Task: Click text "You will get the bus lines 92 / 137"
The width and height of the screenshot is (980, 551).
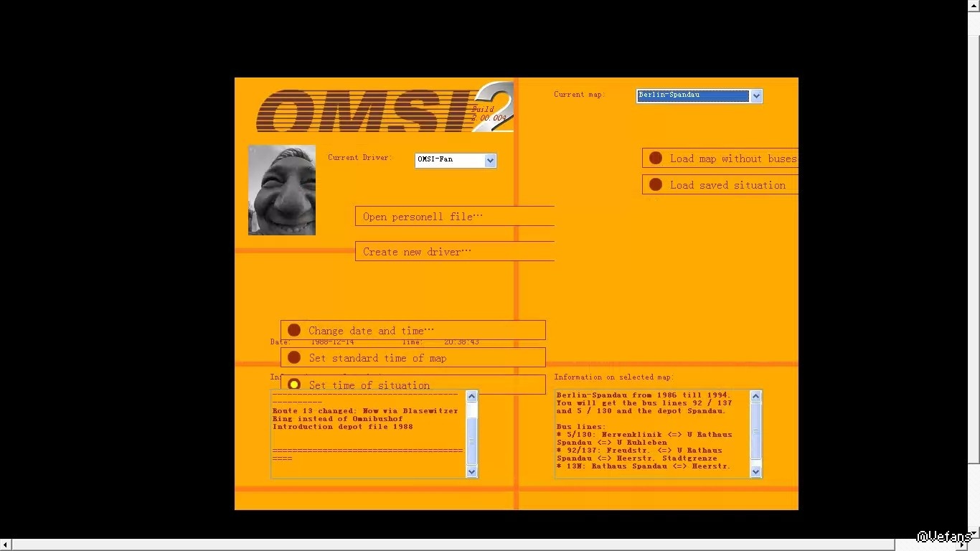Action: point(644,403)
